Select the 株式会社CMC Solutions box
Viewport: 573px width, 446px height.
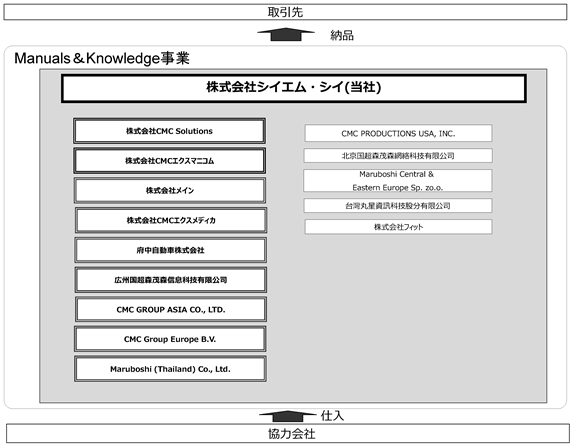170,131
